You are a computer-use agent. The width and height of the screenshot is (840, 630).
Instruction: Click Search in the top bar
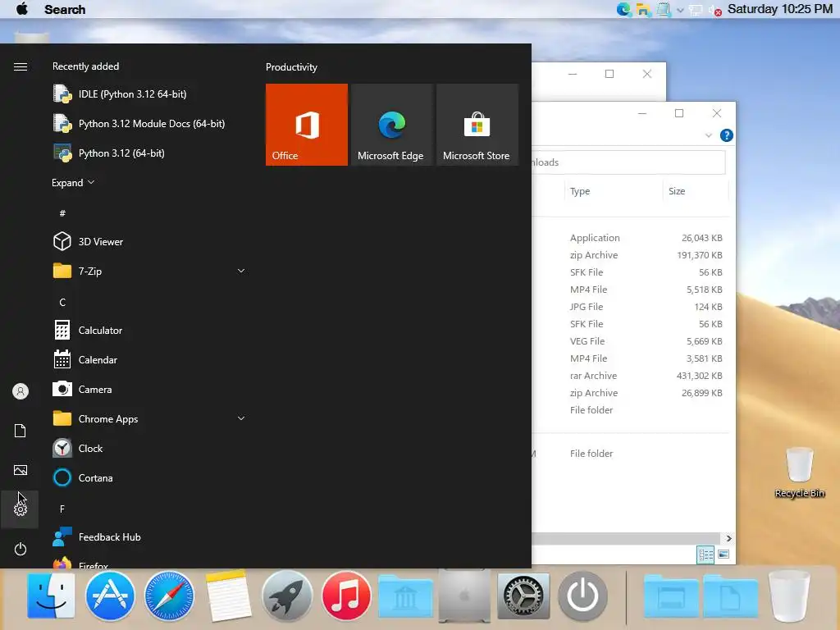coord(65,10)
